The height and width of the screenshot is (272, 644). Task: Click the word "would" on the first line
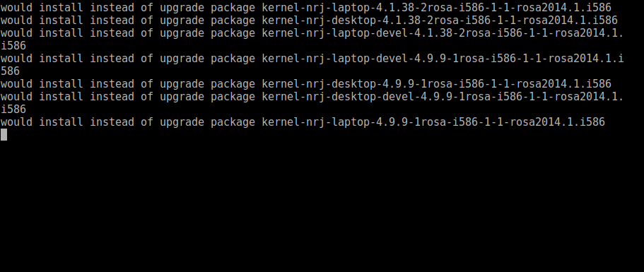[x=16, y=7]
